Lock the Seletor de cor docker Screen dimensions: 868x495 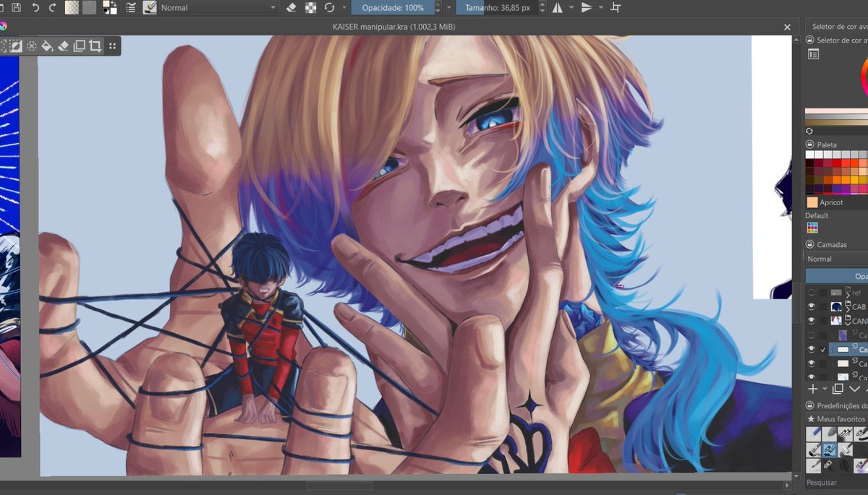pos(809,40)
